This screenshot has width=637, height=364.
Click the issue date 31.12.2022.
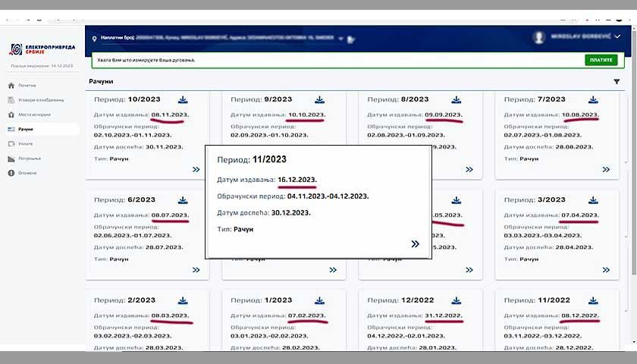[x=444, y=315]
